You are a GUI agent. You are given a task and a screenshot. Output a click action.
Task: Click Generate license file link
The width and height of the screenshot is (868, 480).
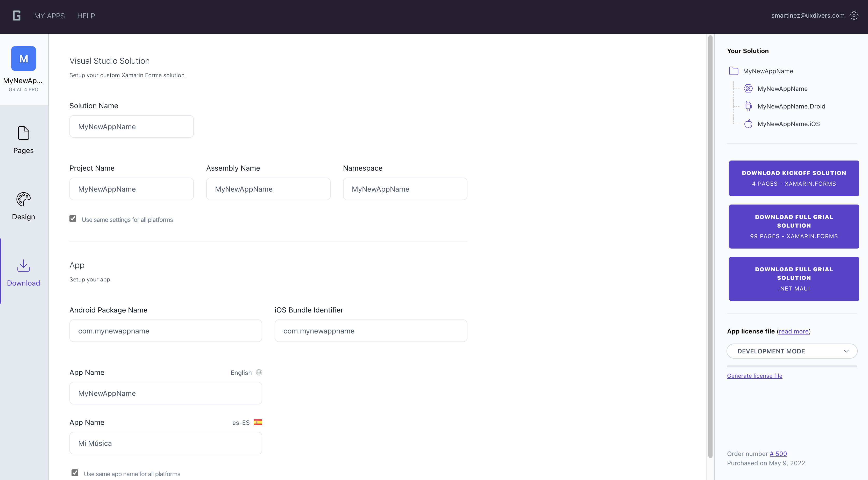pos(755,376)
